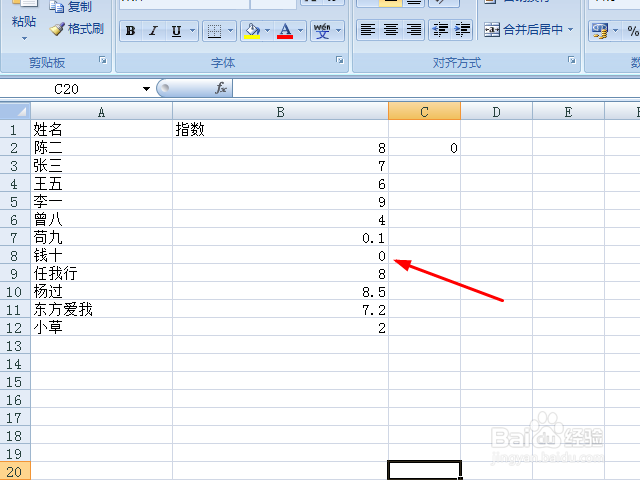The image size is (640, 480).
Task: Click cell containing 陈二
Action: click(x=102, y=147)
